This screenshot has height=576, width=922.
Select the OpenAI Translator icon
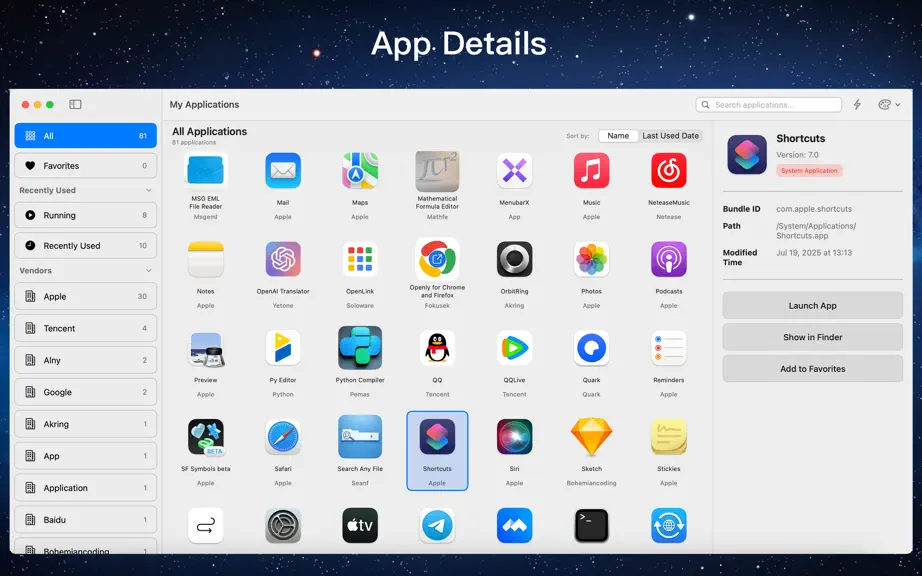(283, 259)
